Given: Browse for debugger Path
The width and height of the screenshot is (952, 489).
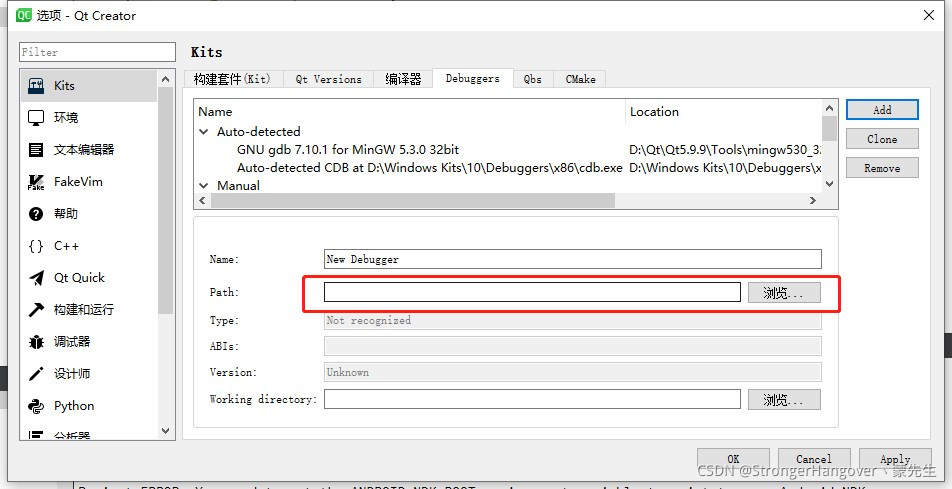Looking at the screenshot, I should tap(784, 293).
